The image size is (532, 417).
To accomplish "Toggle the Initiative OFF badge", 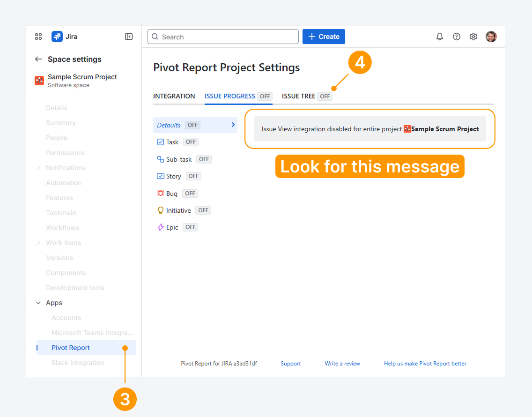I will [x=203, y=210].
